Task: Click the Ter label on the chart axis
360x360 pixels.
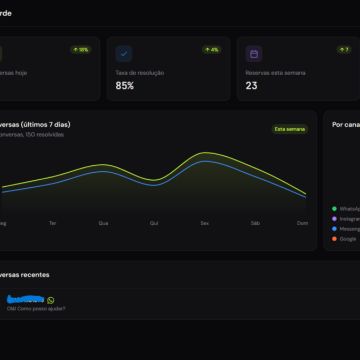Action: point(52,223)
